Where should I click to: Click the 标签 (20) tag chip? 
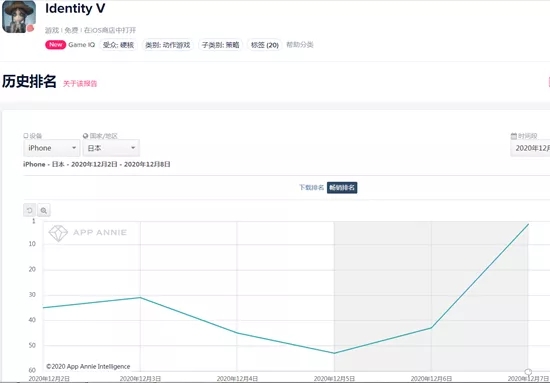tap(265, 45)
